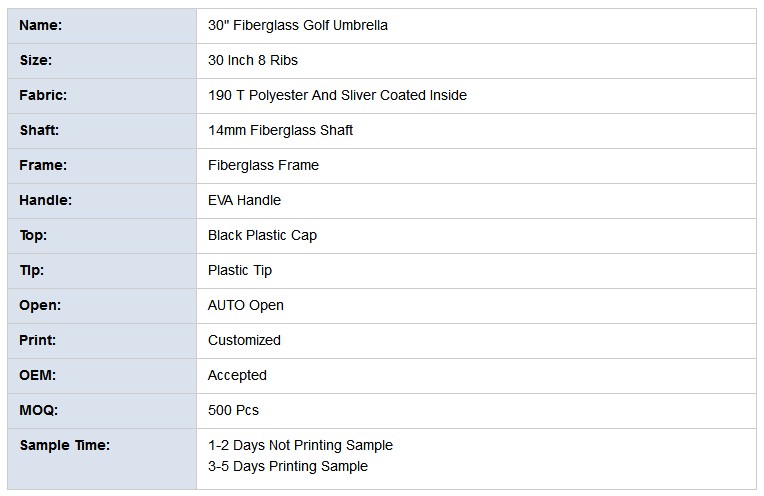
Task: Select the "30 Inch 8 Ribs" value
Action: point(252,60)
